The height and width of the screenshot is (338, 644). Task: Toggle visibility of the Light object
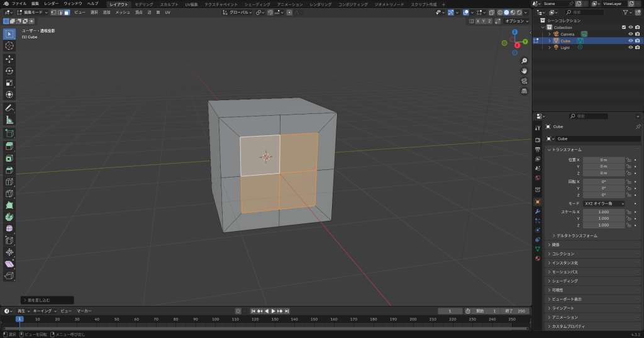tap(630, 48)
